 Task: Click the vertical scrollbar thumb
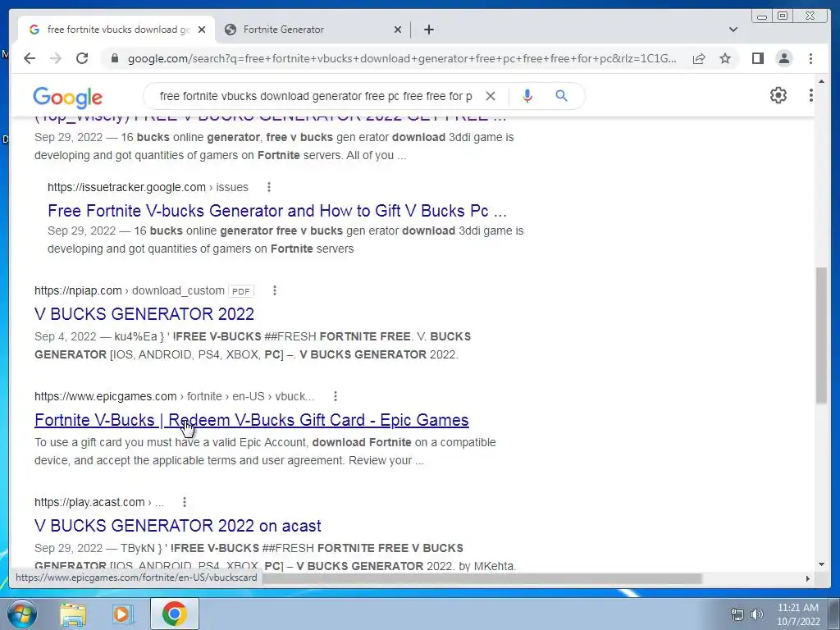[x=821, y=335]
